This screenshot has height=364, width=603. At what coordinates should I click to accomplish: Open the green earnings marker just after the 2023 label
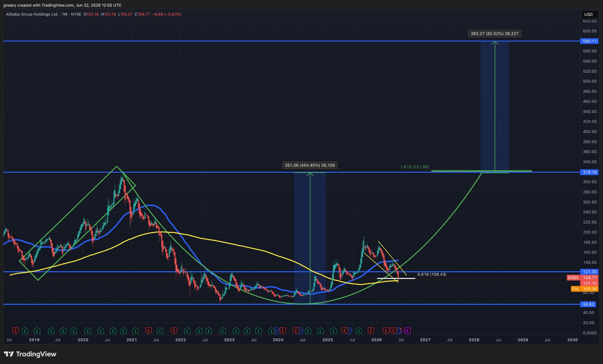click(236, 331)
